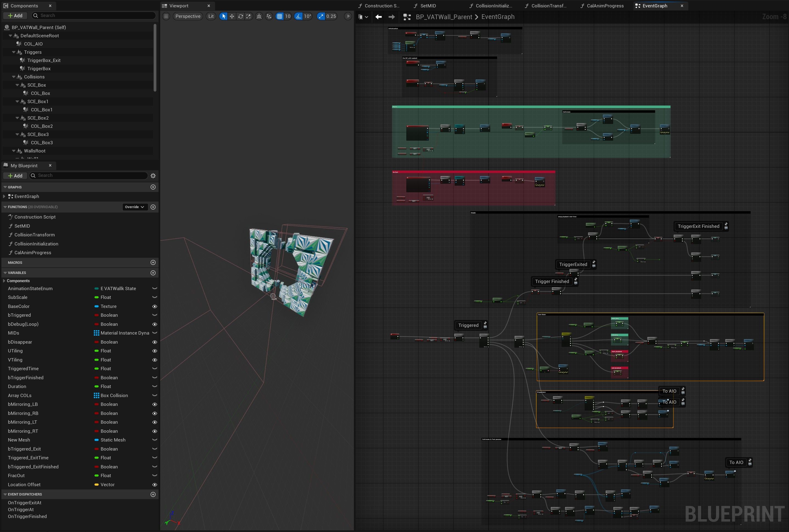Select the CollisionTransform function
789x532 pixels.
[35, 235]
